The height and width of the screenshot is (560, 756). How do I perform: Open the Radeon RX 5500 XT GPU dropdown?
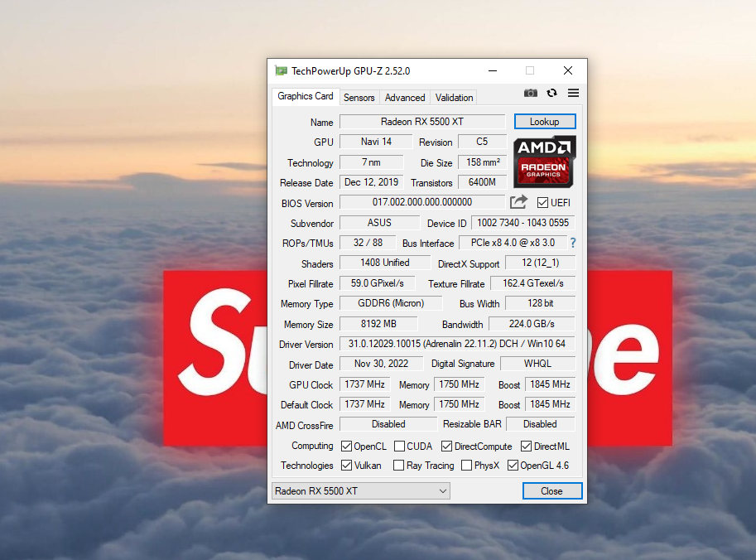(x=361, y=491)
